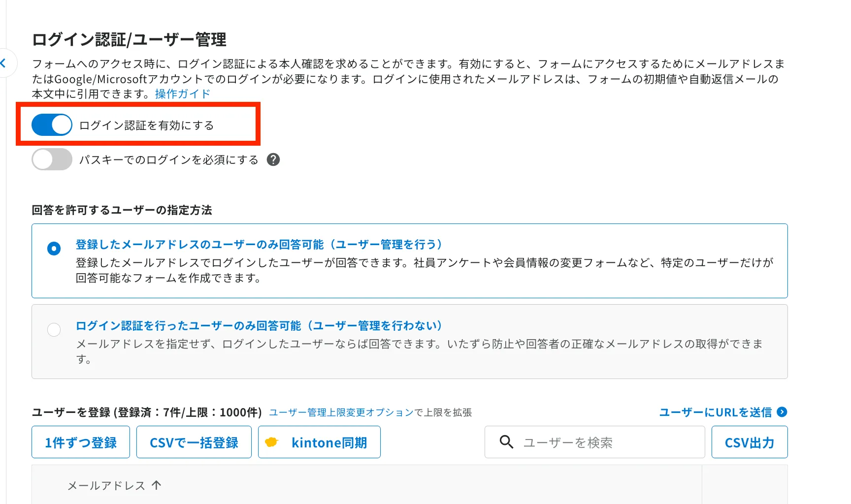Click the CSVで一括登録 button
The width and height of the screenshot is (851, 504).
pos(194,442)
